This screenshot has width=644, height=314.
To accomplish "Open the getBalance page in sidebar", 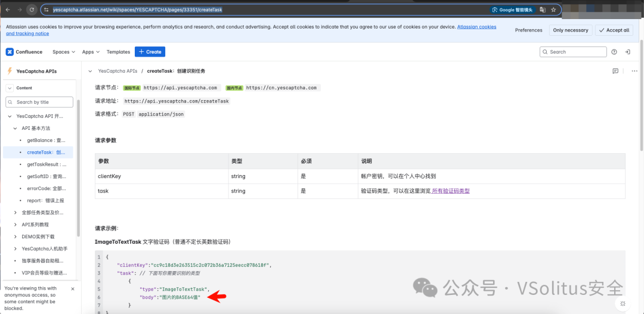I will 45,141.
